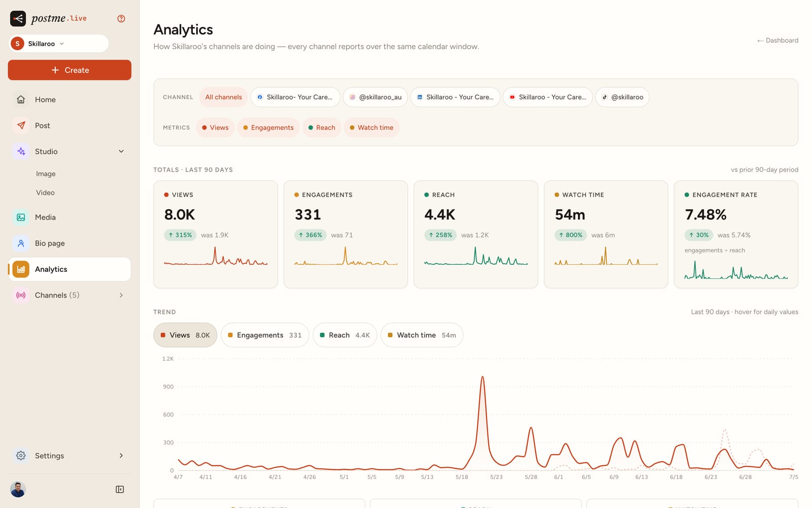Click the trend chart peak near 5/23
The height and width of the screenshot is (508, 812).
(x=482, y=377)
